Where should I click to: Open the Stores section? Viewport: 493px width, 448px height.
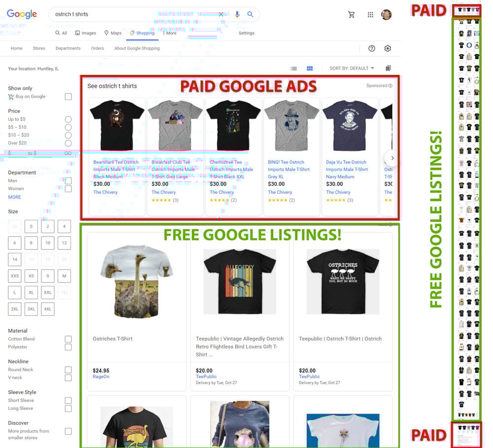pos(39,48)
